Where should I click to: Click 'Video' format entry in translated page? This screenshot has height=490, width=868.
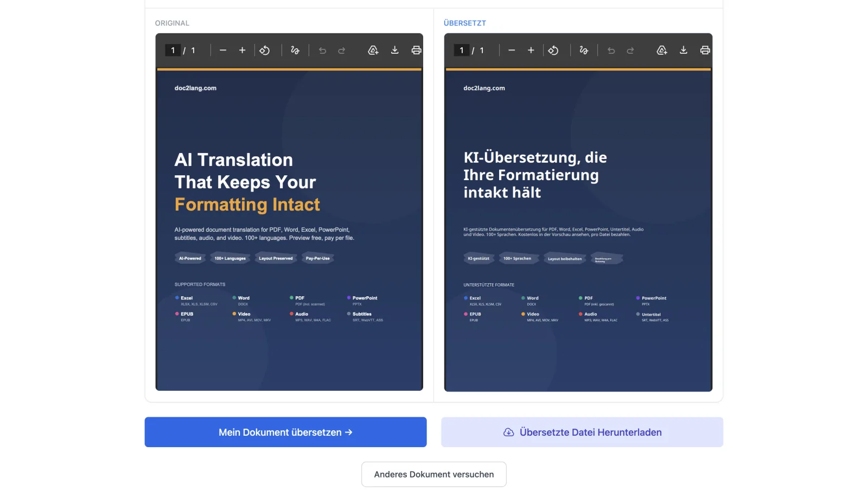click(x=540, y=317)
